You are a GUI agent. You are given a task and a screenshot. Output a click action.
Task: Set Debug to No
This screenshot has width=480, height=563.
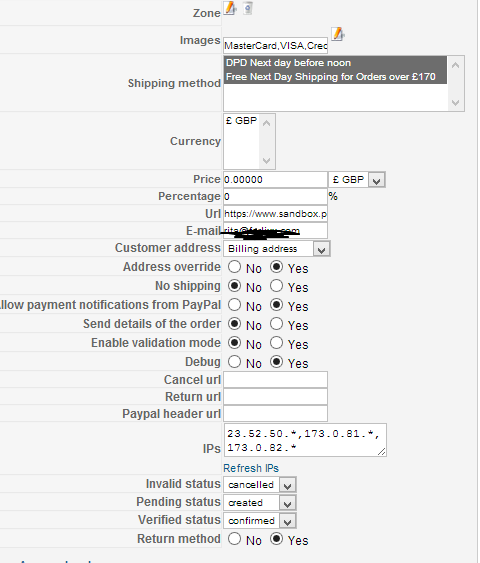tap(234, 362)
